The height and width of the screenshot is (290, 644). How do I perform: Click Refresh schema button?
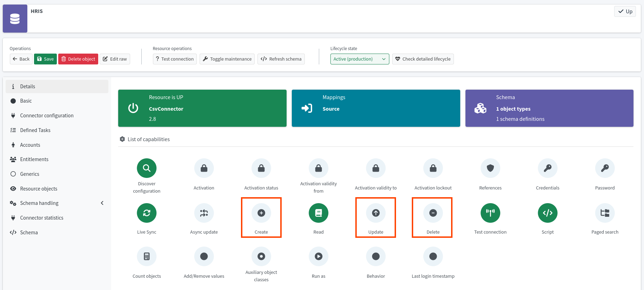[281, 59]
